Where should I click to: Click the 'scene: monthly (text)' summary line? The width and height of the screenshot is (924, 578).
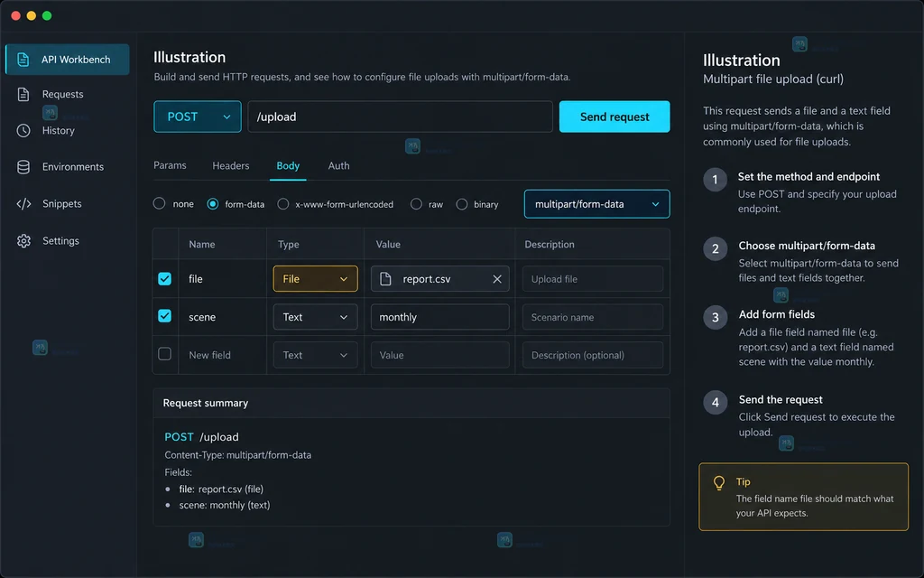pyautogui.click(x=225, y=505)
